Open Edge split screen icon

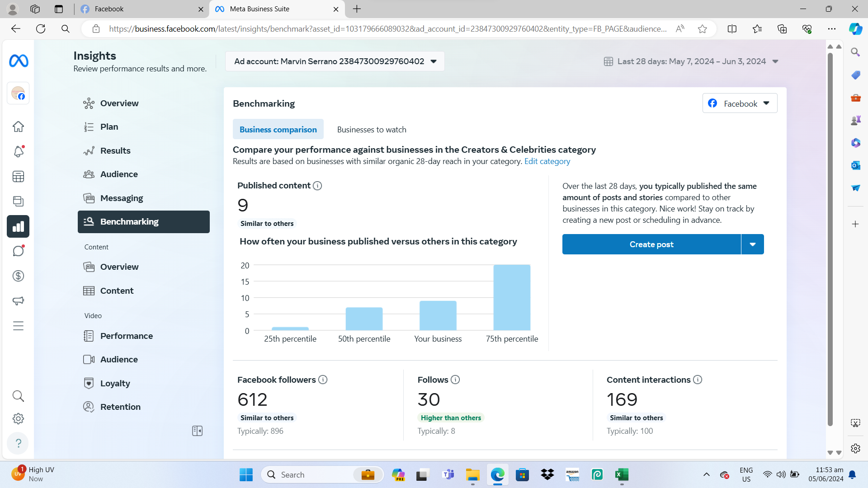(732, 29)
